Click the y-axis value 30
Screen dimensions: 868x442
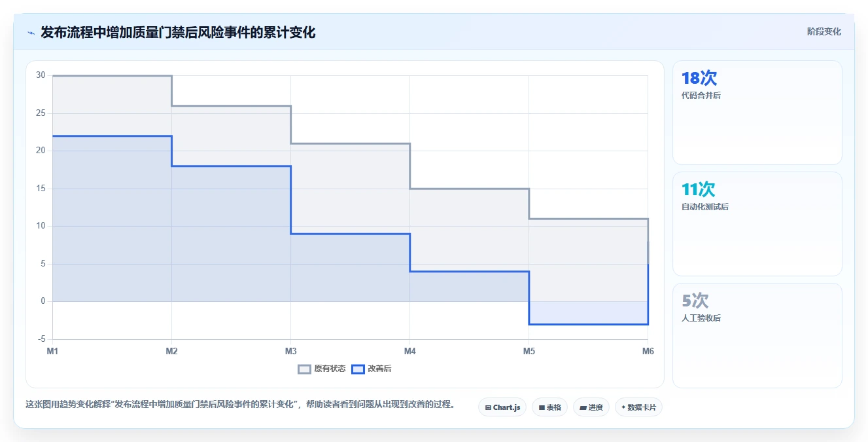click(41, 75)
